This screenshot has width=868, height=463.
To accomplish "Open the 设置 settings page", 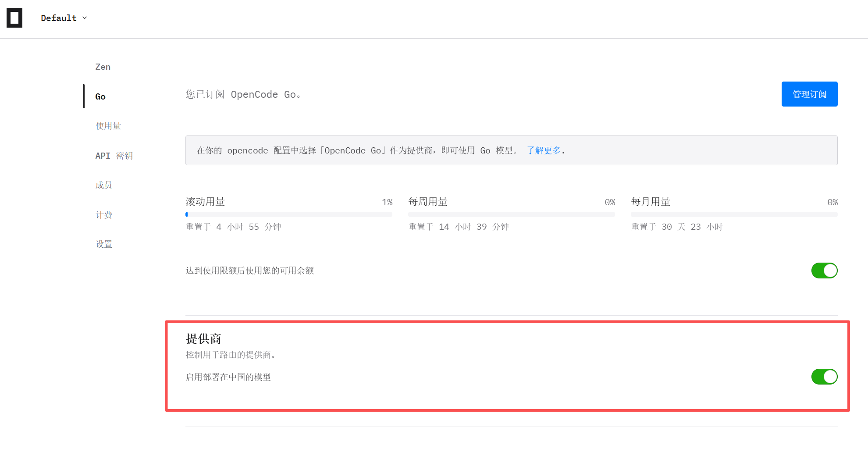I will coord(104,244).
